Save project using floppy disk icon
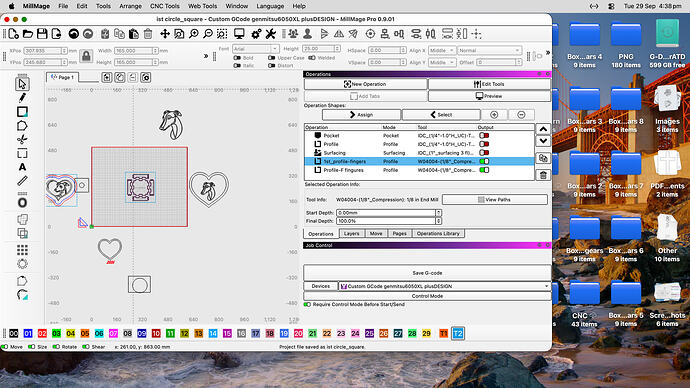Screen dimensions: 690x388 pyautogui.click(x=42, y=34)
